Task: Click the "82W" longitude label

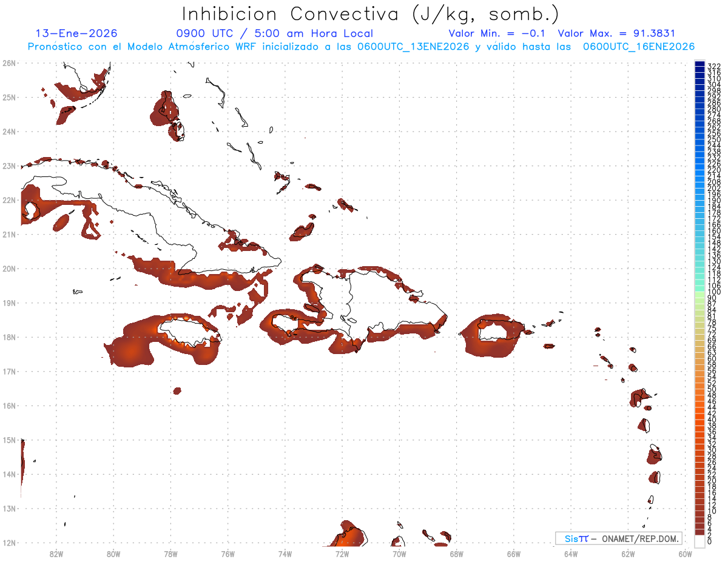Action: point(56,554)
